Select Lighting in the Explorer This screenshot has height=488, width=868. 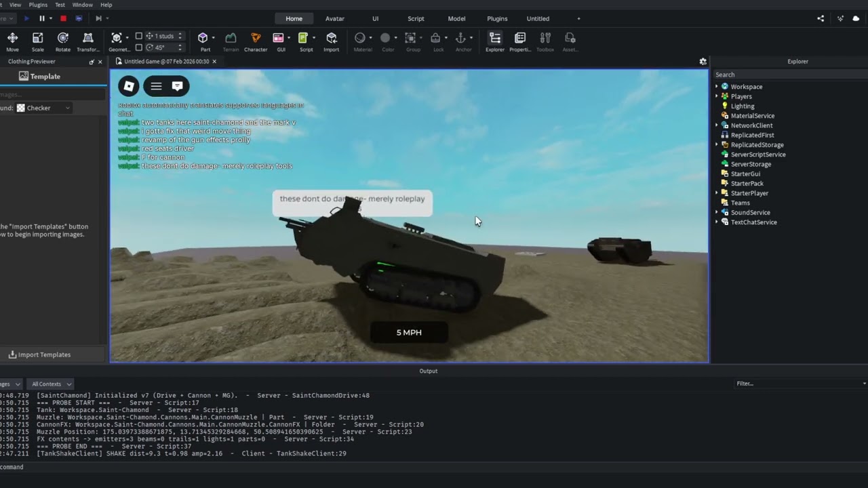pos(743,106)
